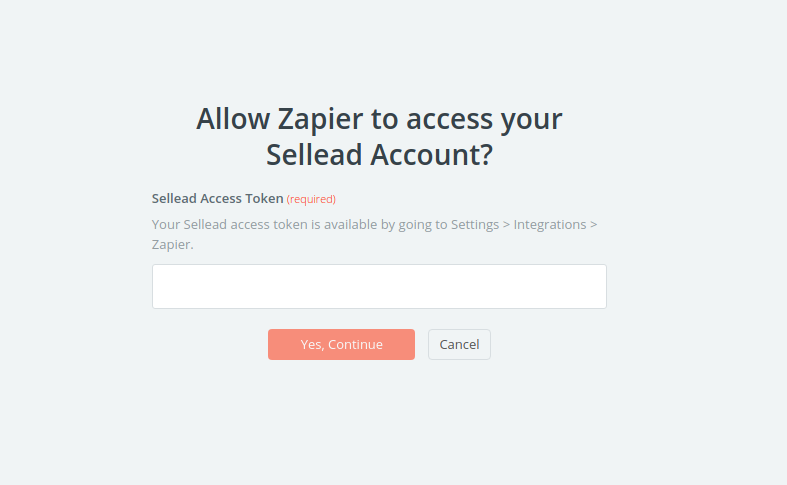
Task: Focus the Sellead Access Token input field
Action: (379, 287)
